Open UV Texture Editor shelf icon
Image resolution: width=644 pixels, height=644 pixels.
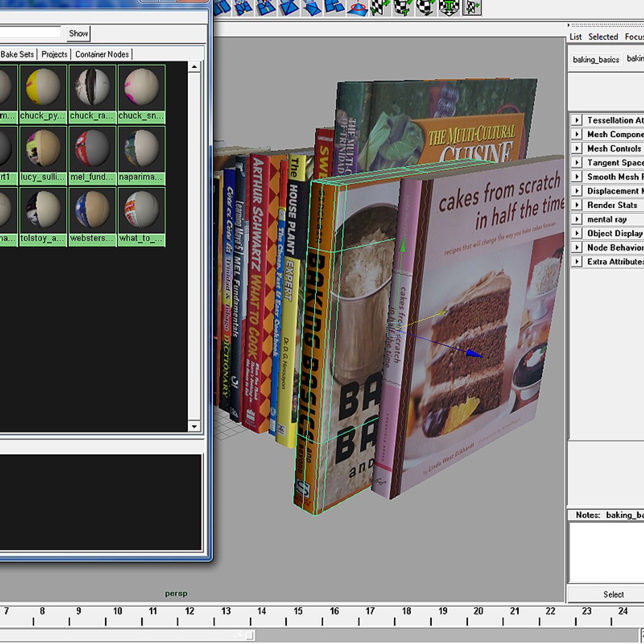point(472,8)
